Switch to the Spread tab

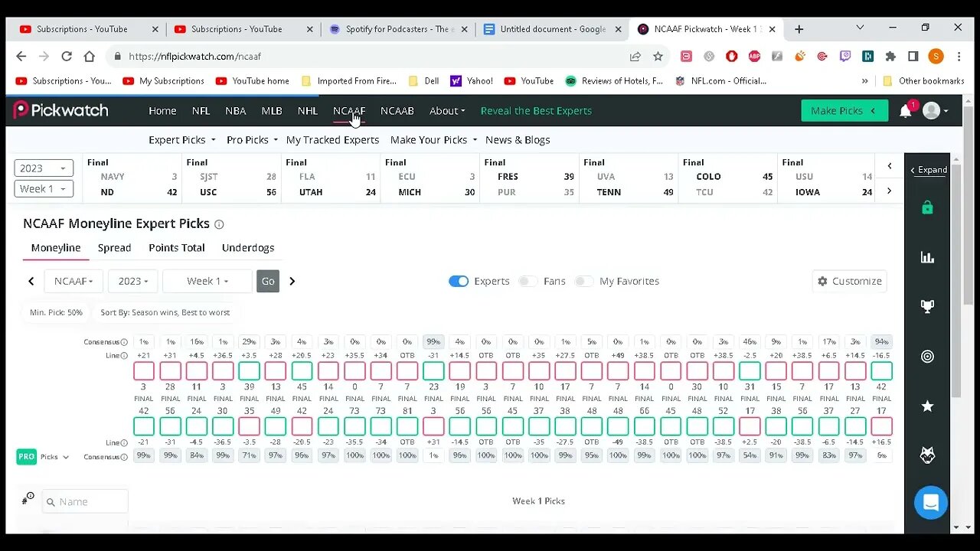(115, 248)
